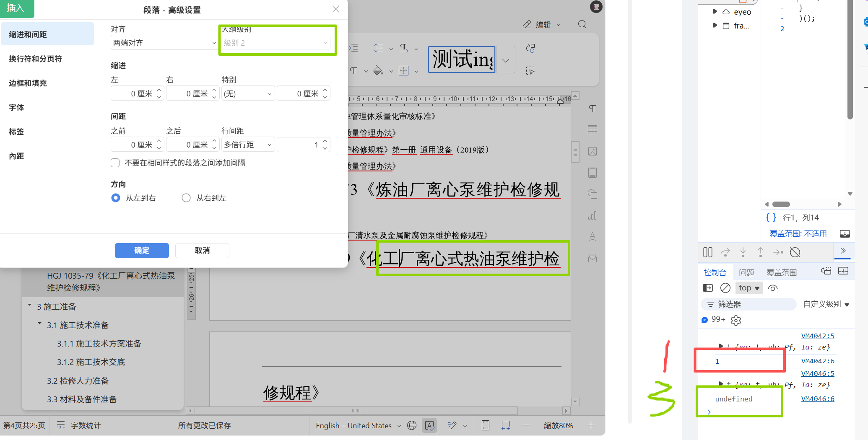Open the image settings sidebar icon
The image size is (868, 440).
tap(592, 151)
